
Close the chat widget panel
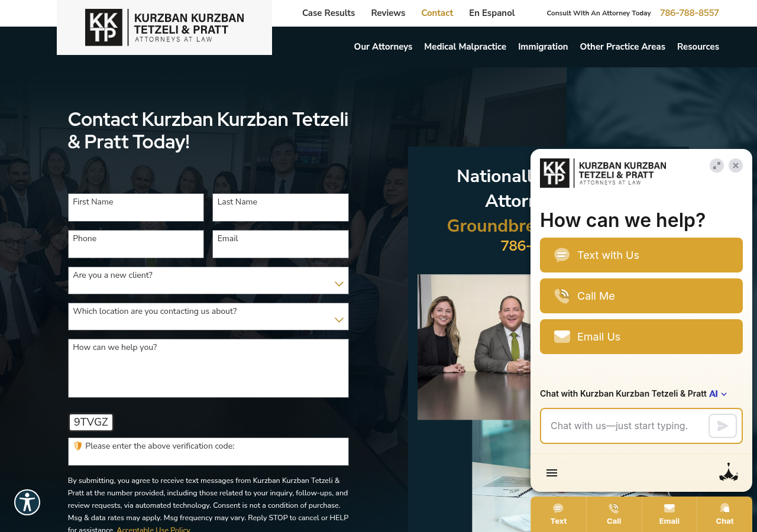click(736, 166)
